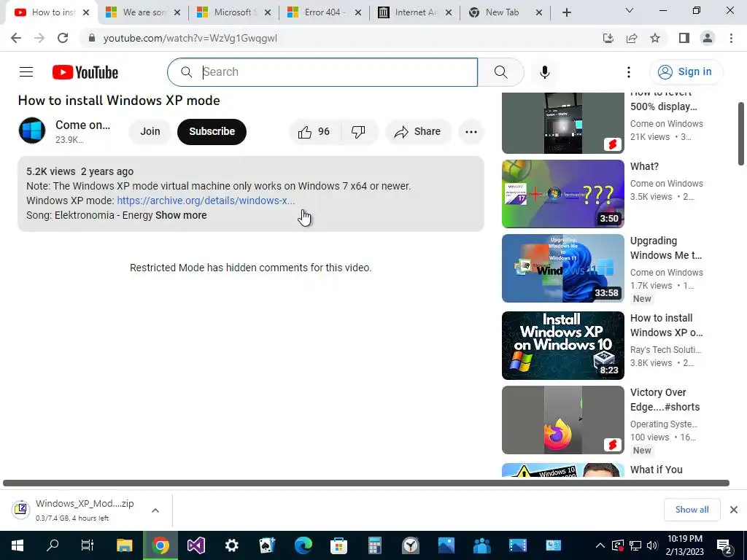Expand download item options chevron
747x560 pixels.
pyautogui.click(x=155, y=510)
